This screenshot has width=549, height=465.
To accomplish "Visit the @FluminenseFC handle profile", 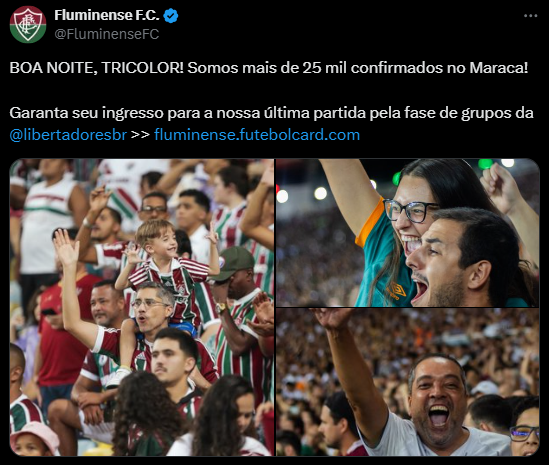I will click(x=107, y=34).
